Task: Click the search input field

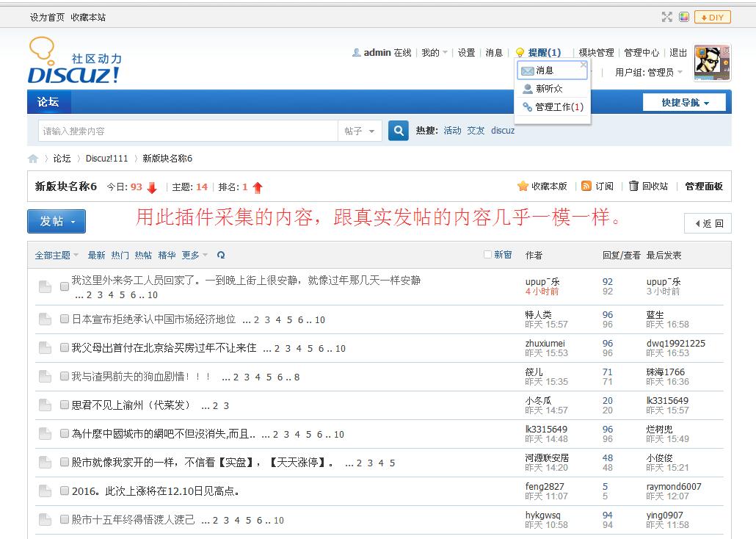Action: (188, 131)
